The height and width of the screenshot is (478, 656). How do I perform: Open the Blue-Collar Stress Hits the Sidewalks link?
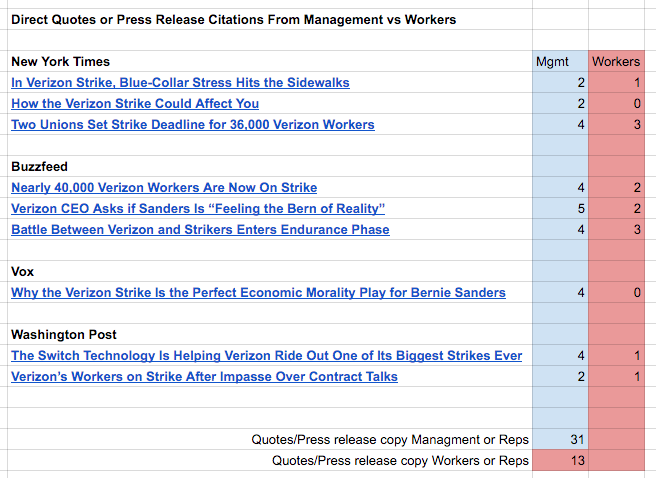[180, 83]
